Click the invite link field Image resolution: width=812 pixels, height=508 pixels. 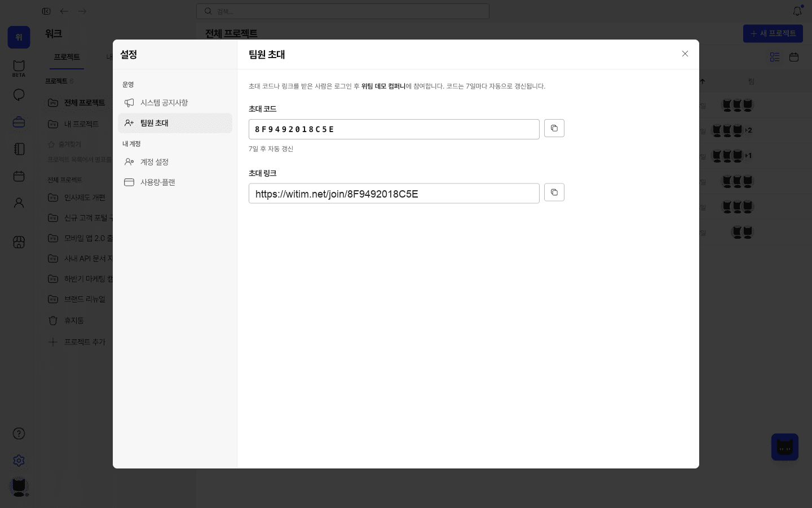[x=394, y=194]
